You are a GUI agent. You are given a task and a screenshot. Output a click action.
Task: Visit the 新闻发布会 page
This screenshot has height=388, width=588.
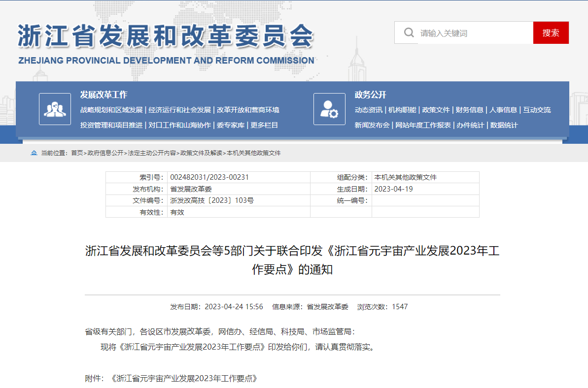point(372,125)
